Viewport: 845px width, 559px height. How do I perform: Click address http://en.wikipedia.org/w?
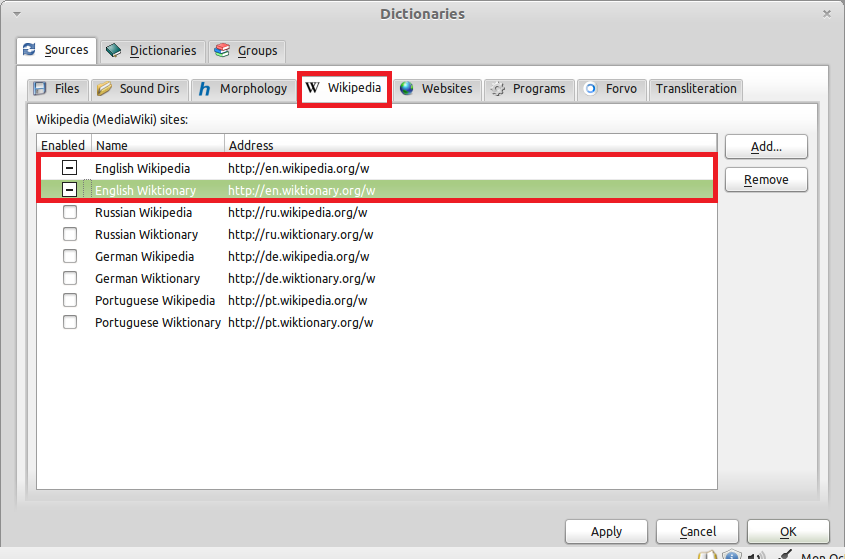click(299, 168)
